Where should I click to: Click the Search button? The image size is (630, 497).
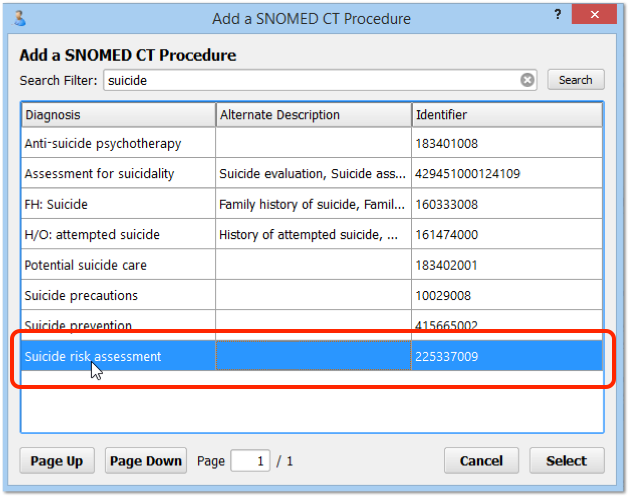576,80
